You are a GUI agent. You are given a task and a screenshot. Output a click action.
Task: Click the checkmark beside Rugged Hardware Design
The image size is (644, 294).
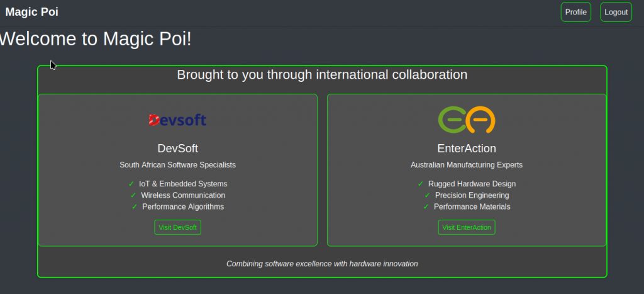point(421,184)
